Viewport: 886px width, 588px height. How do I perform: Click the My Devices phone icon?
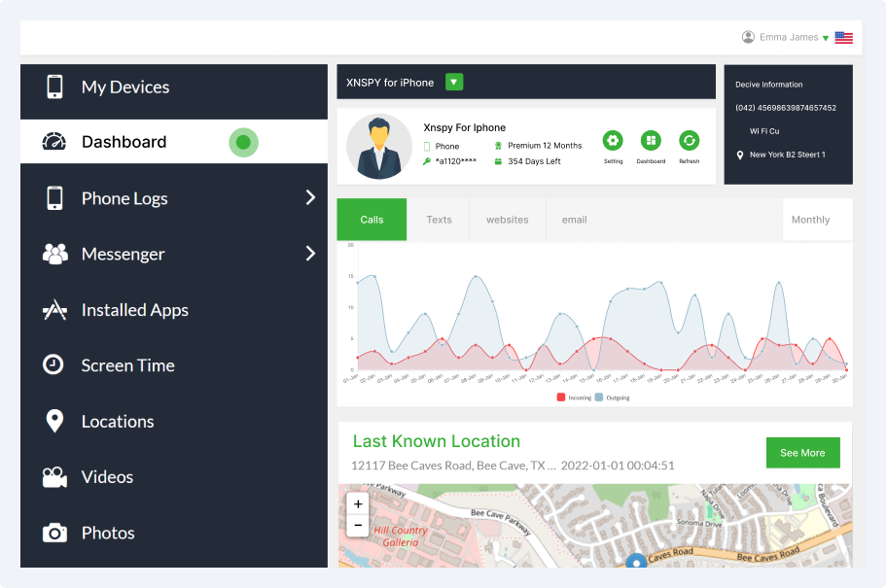tap(54, 86)
